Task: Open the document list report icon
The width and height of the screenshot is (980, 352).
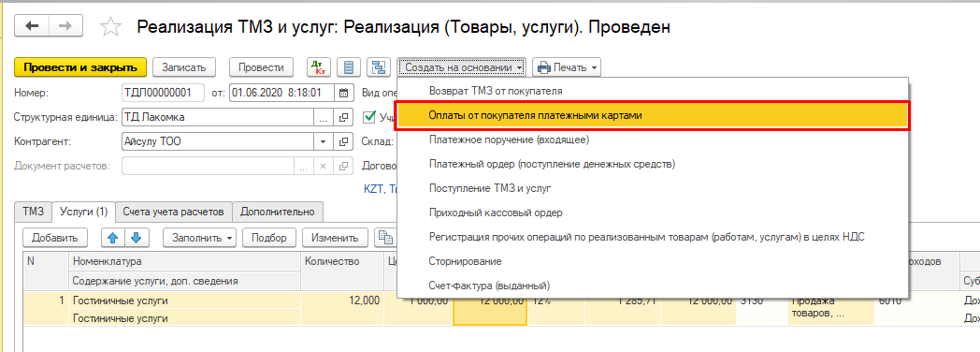Action: point(349,66)
